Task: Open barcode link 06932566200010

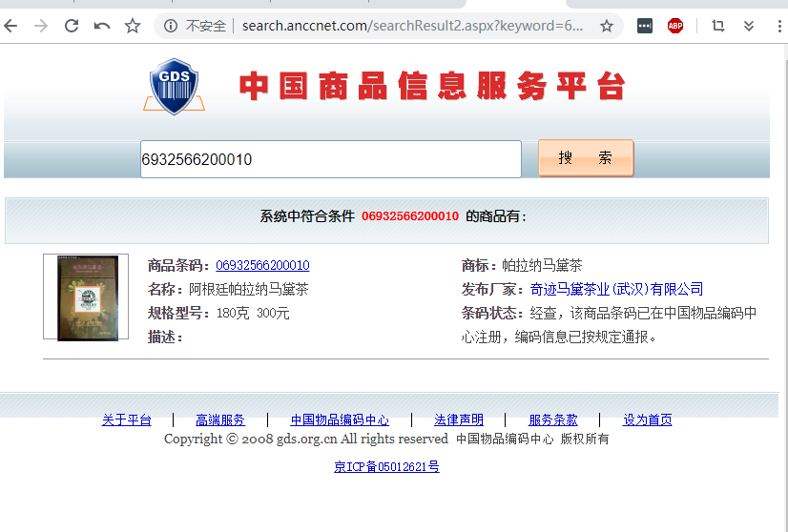Action: [x=262, y=265]
